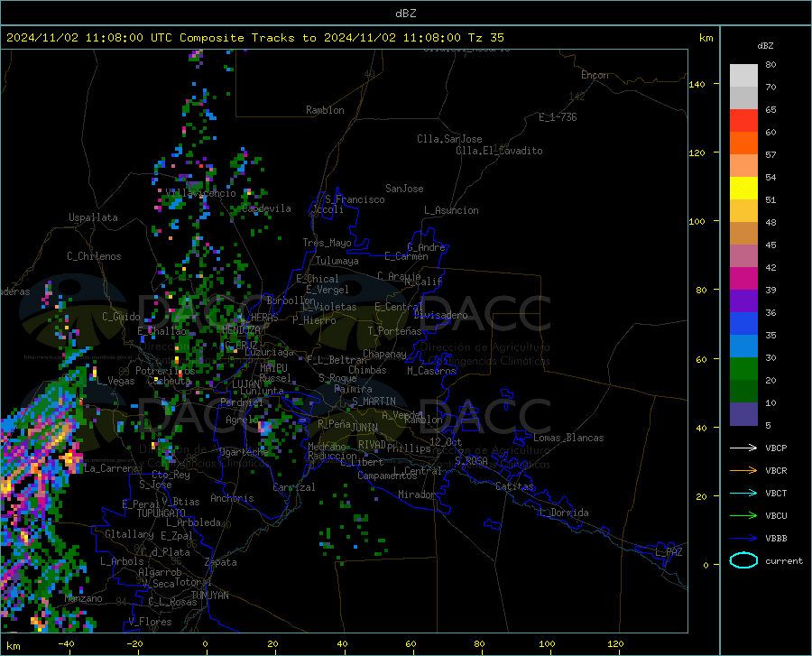The width and height of the screenshot is (812, 656).
Task: Click the Carrizal map label
Action: click(x=294, y=487)
